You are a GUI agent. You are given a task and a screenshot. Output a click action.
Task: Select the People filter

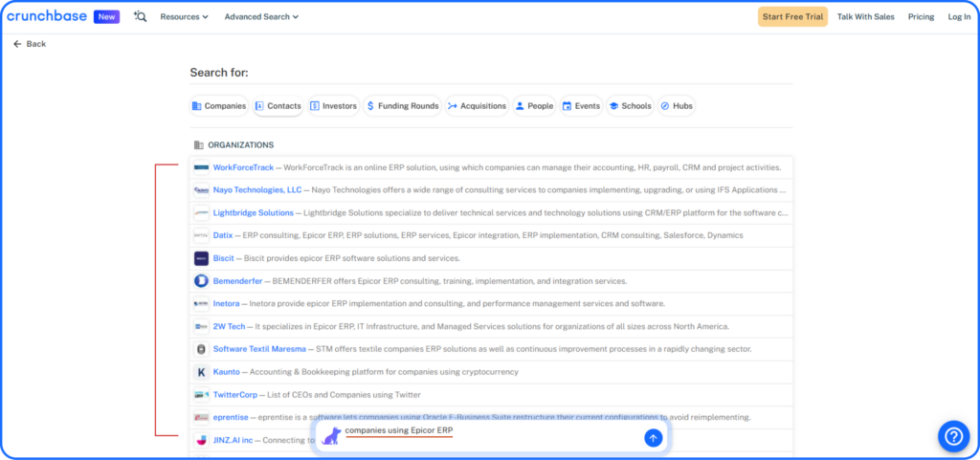click(534, 106)
